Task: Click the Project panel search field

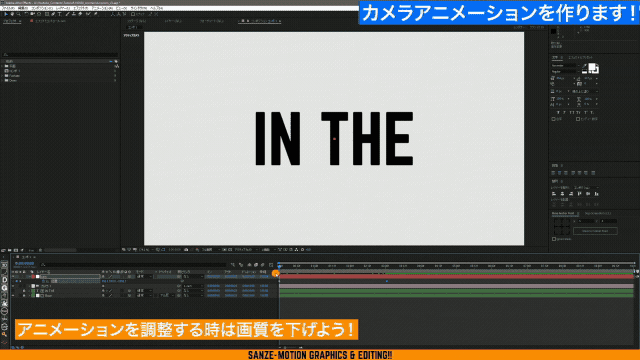Action: [61, 54]
